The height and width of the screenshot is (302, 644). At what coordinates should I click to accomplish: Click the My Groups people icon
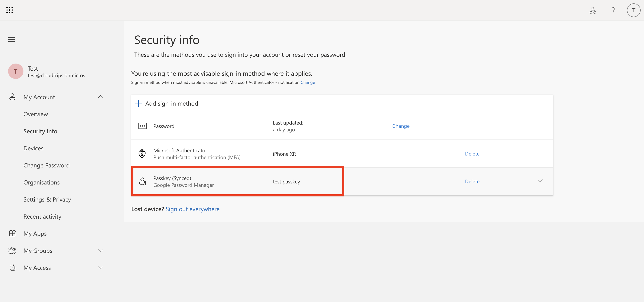click(12, 250)
